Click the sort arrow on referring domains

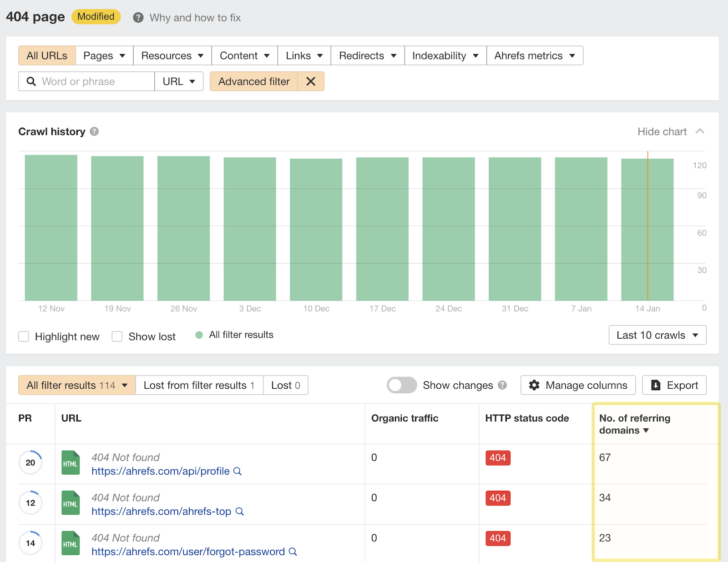(646, 431)
